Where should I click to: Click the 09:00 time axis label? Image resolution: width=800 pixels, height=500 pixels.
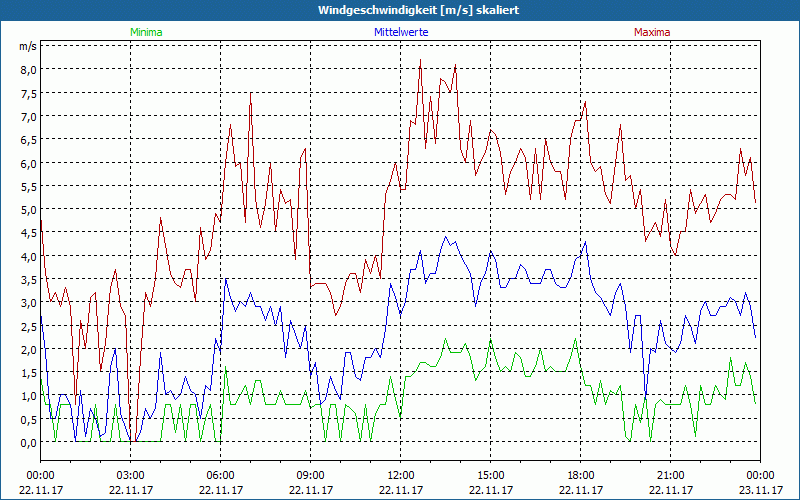(310, 476)
